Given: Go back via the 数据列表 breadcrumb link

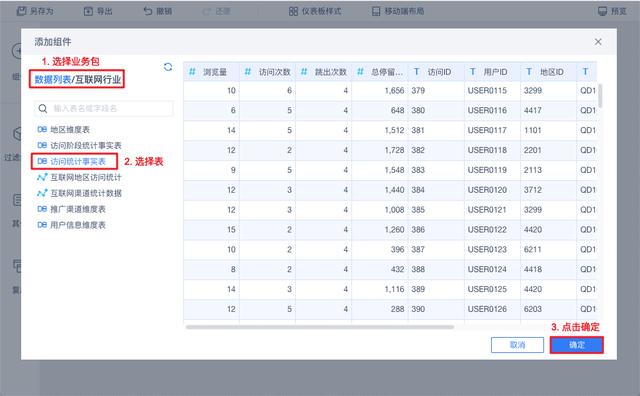Looking at the screenshot, I should (x=53, y=79).
